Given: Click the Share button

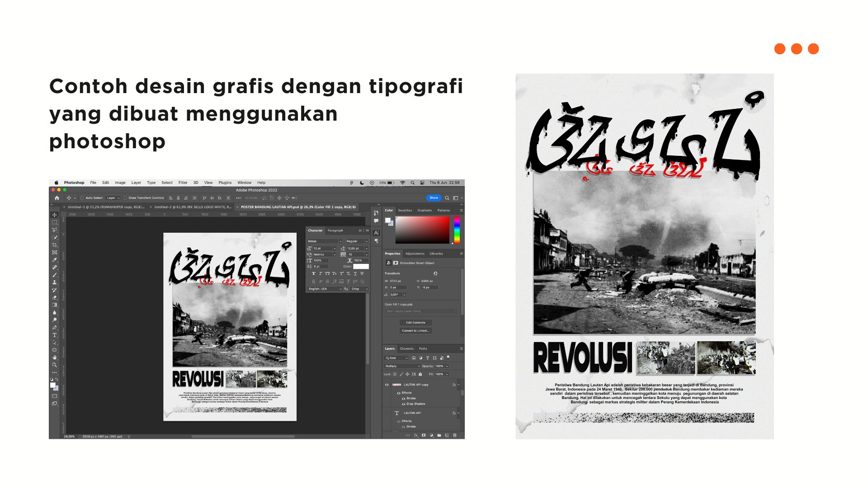Looking at the screenshot, I should [434, 198].
